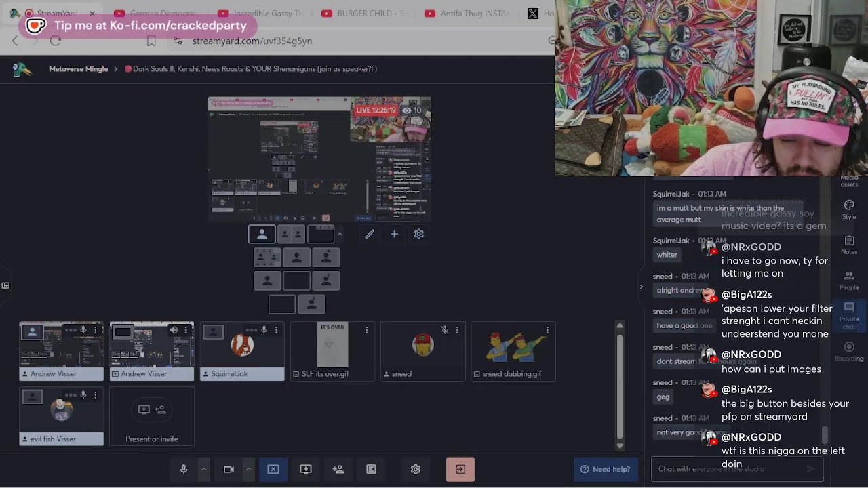868x488 pixels.
Task: Open microphone options arrow beside mic button
Action: pyautogui.click(x=203, y=469)
